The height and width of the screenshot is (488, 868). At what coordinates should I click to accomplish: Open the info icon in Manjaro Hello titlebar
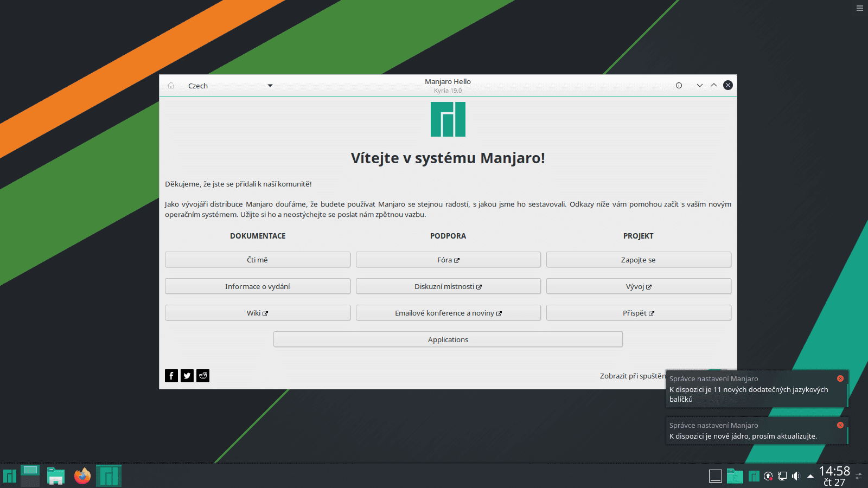coord(679,85)
